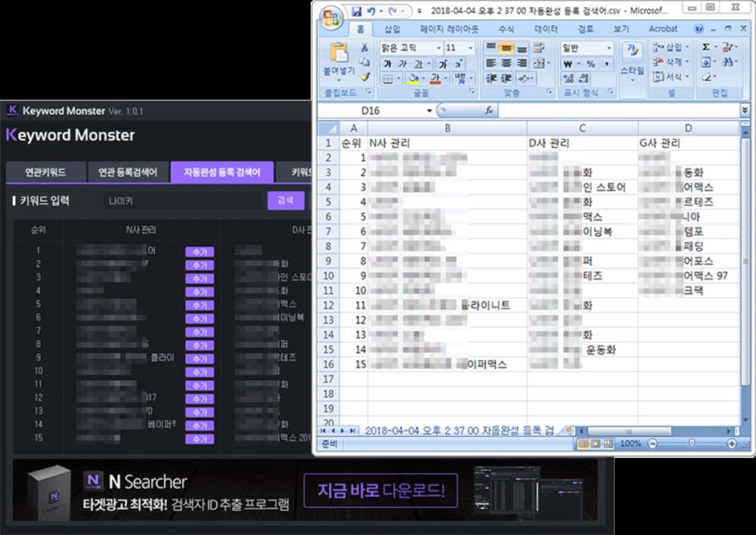The height and width of the screenshot is (535, 756).
Task: Open the 삽입 ribbon tab
Action: (392, 29)
